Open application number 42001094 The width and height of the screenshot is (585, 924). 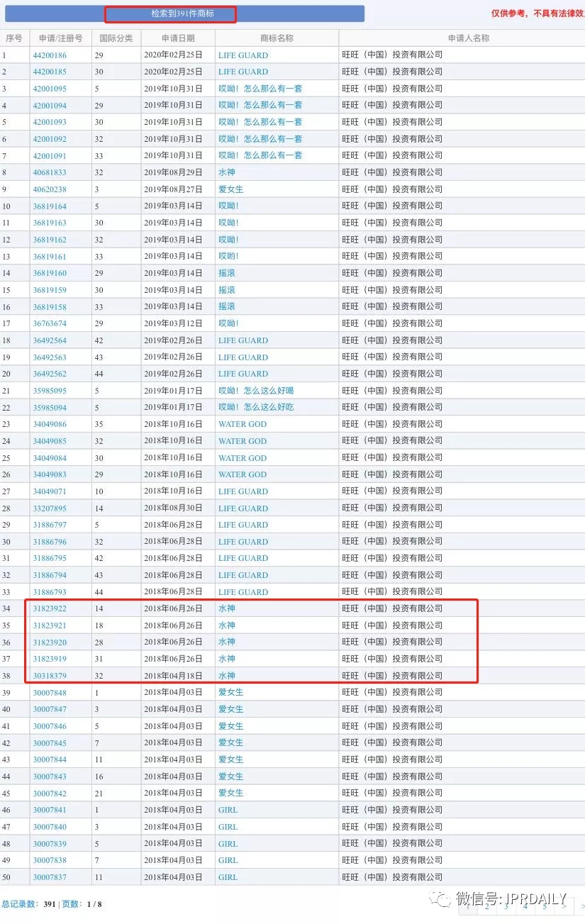50,106
